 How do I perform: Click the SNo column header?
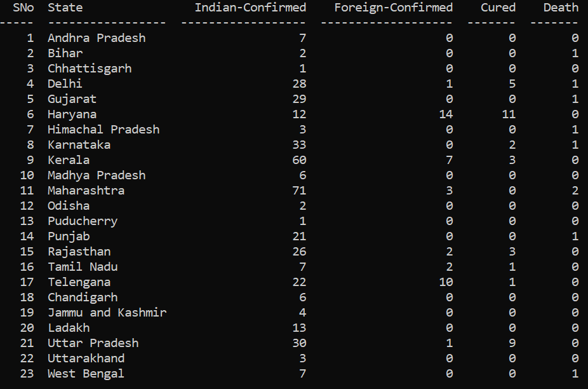coord(23,8)
